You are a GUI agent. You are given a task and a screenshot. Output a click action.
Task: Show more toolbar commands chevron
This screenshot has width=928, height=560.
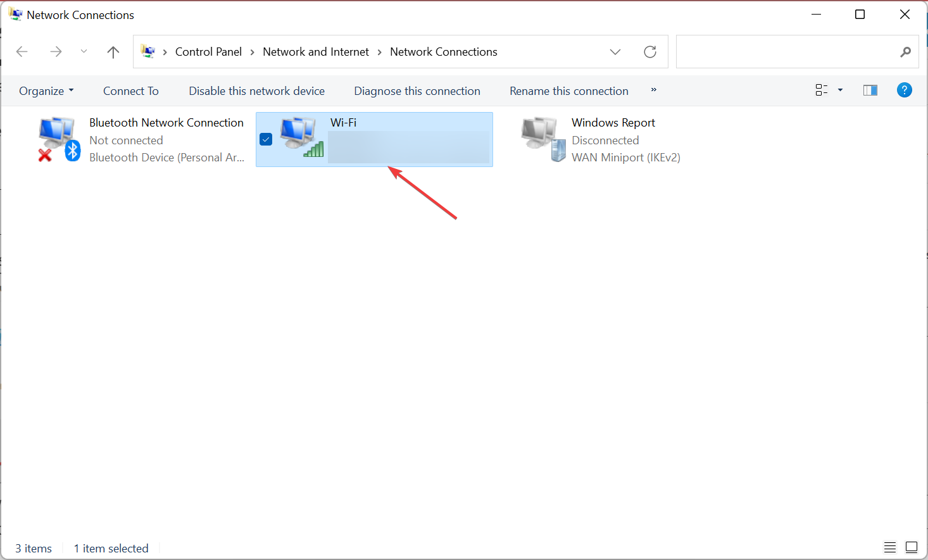point(654,90)
